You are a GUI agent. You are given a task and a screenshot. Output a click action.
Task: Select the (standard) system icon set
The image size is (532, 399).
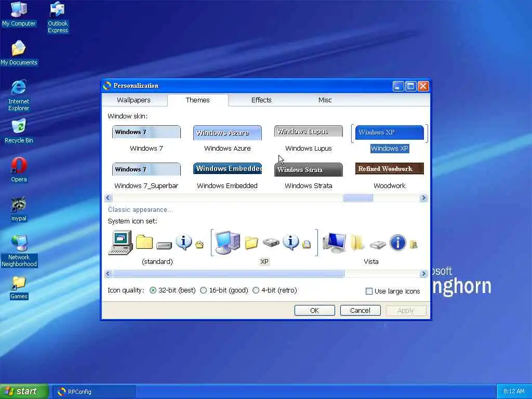point(157,247)
